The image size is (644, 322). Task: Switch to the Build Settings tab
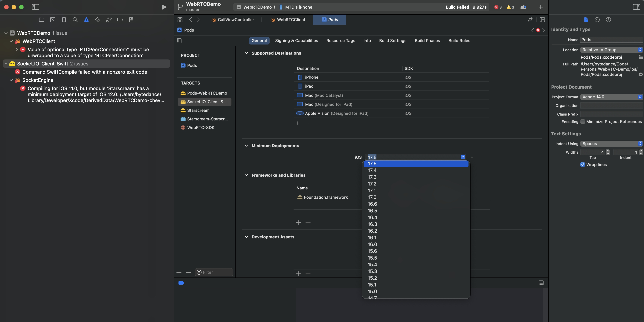click(x=393, y=41)
